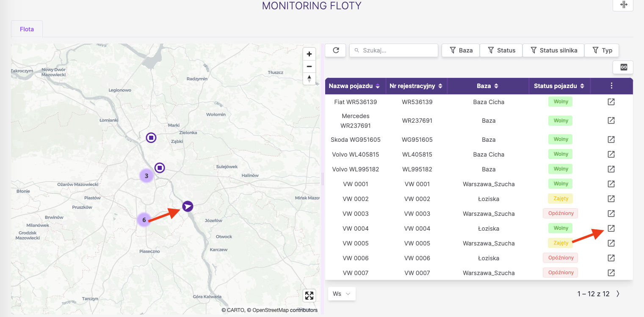
Task: Click the Zajęty status of VW 0002
Action: pos(561,198)
